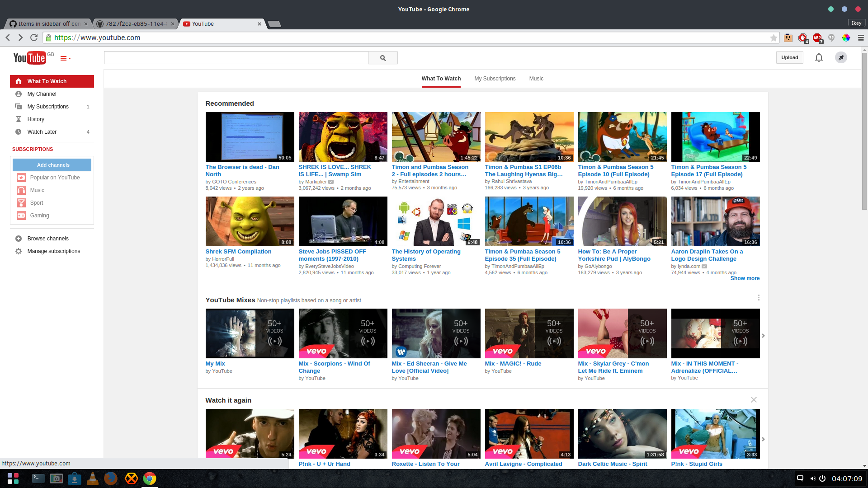The width and height of the screenshot is (868, 488).
Task: Click inside the YouTube search field
Action: [236, 58]
